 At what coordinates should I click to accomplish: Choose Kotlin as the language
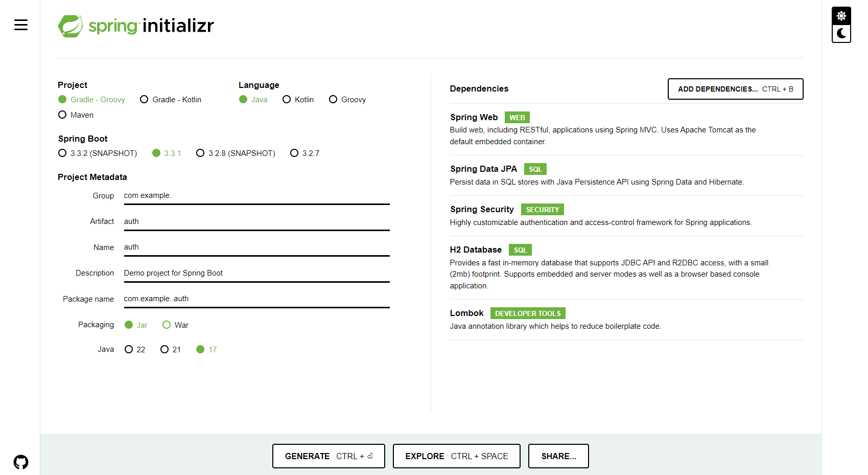pyautogui.click(x=298, y=100)
